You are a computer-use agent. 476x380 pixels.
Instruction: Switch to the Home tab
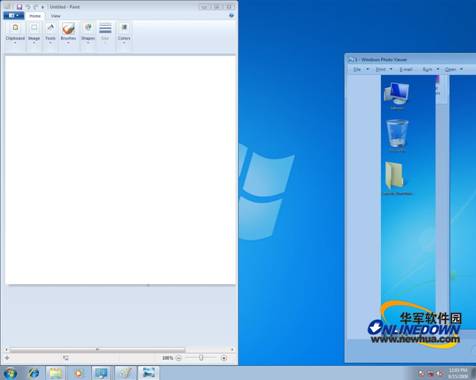35,16
